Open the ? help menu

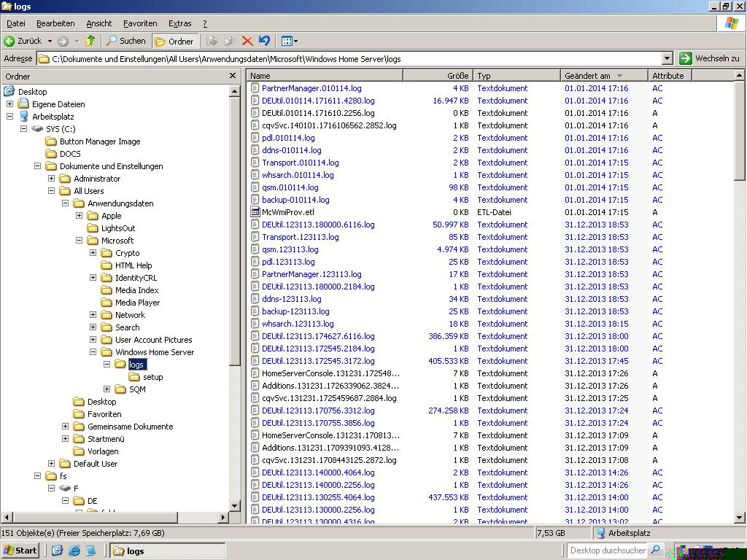click(205, 23)
